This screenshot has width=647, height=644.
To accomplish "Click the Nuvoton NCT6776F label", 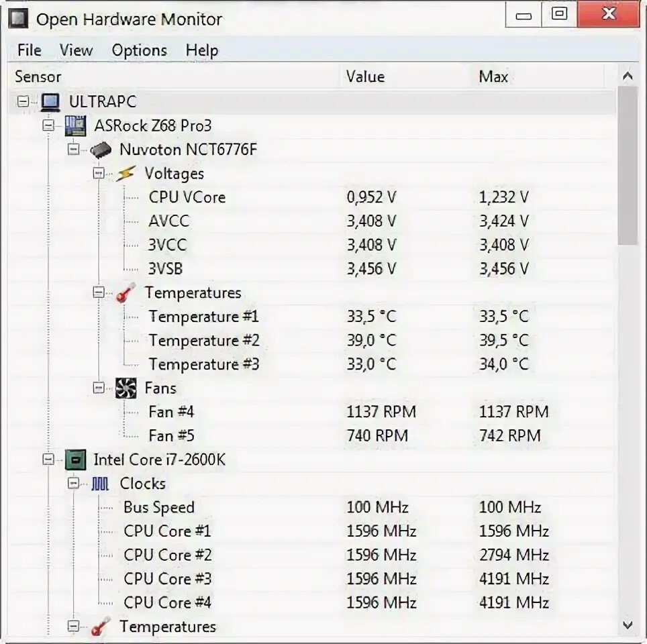I will pos(188,150).
